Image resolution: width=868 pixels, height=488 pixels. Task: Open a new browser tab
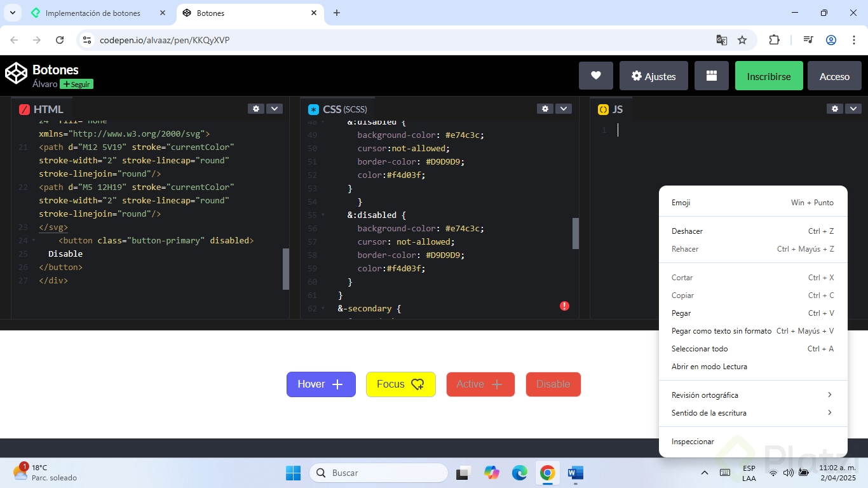[x=337, y=13]
